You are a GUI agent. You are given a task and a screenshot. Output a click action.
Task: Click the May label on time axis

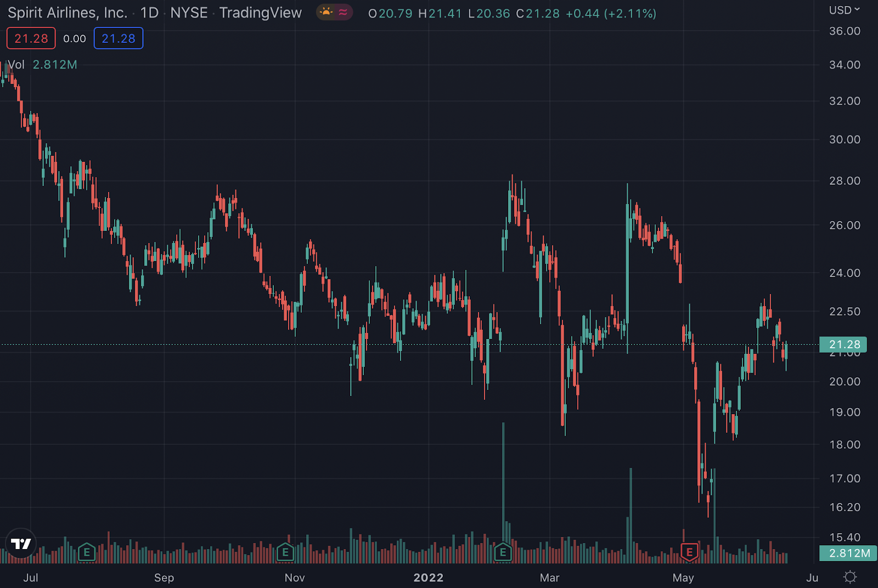pyautogui.click(x=683, y=578)
